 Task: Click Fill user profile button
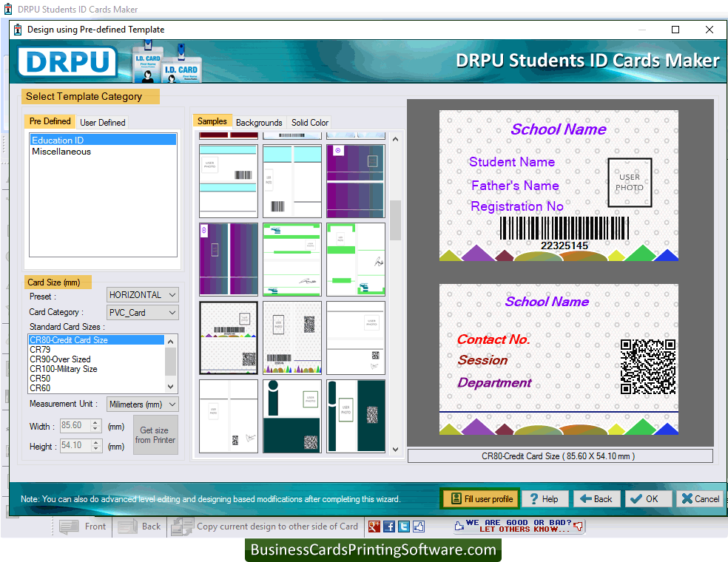tap(480, 499)
